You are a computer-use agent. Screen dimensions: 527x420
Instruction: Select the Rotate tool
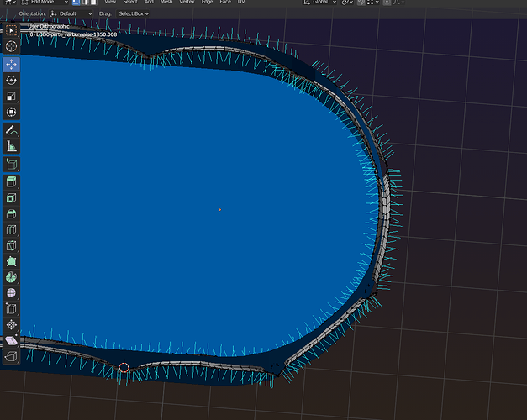(11, 80)
